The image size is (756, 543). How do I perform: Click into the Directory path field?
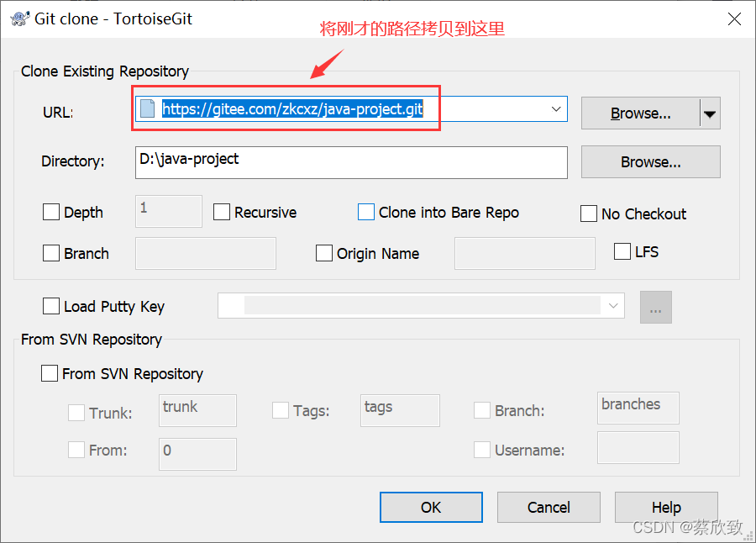pos(351,163)
